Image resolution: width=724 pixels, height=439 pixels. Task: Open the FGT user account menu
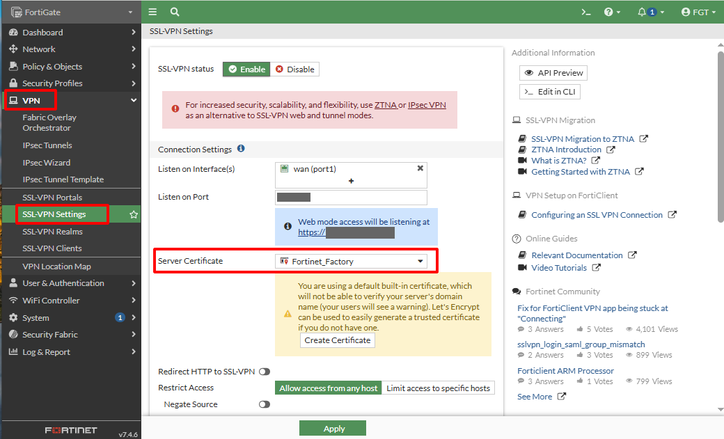pos(698,12)
